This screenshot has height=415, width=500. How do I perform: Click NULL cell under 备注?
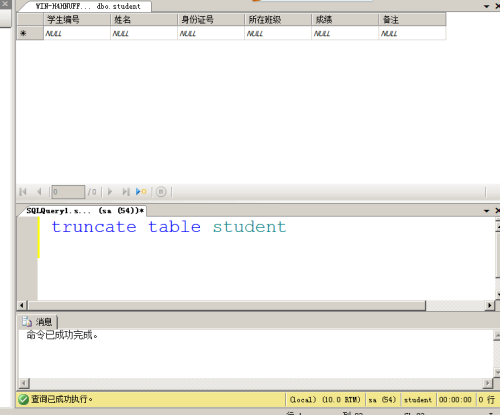pos(412,33)
